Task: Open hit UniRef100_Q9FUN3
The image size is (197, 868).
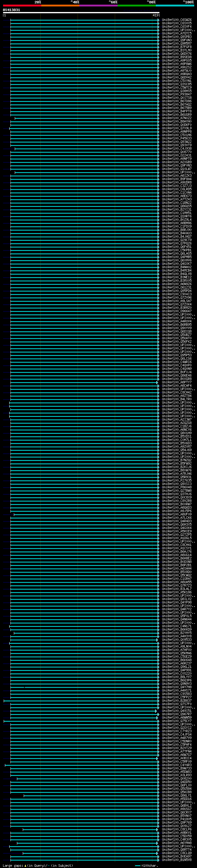Action: coord(176,40)
